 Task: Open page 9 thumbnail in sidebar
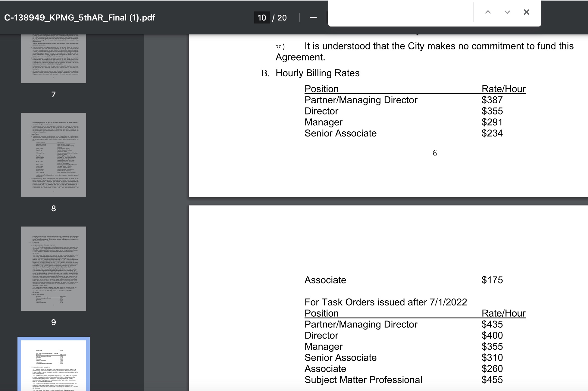click(54, 269)
